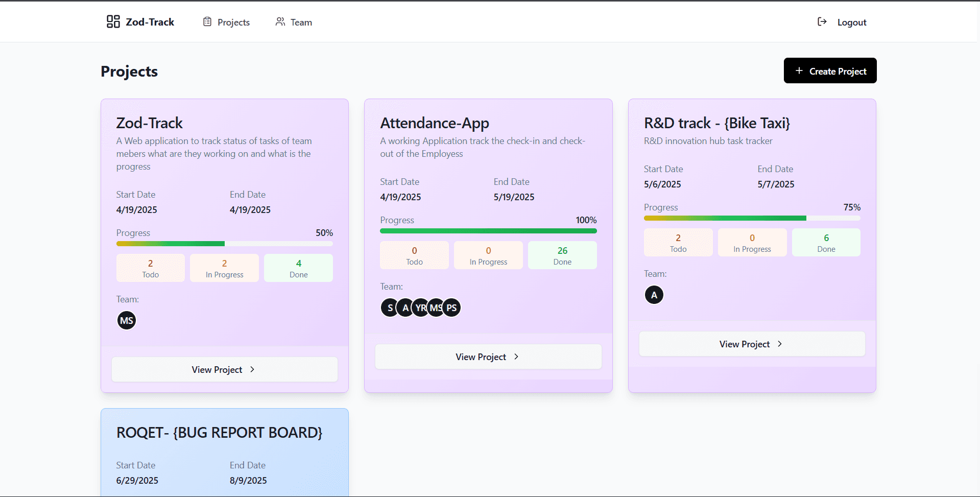The width and height of the screenshot is (980, 497).
Task: Click the Attendance-App 26 Done box
Action: coord(562,255)
